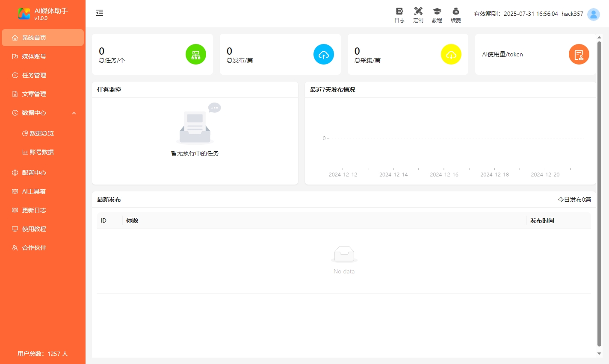Viewport: 609px width, 364px height.
Task: Click the scrollbar down arrow
Action: (x=599, y=353)
